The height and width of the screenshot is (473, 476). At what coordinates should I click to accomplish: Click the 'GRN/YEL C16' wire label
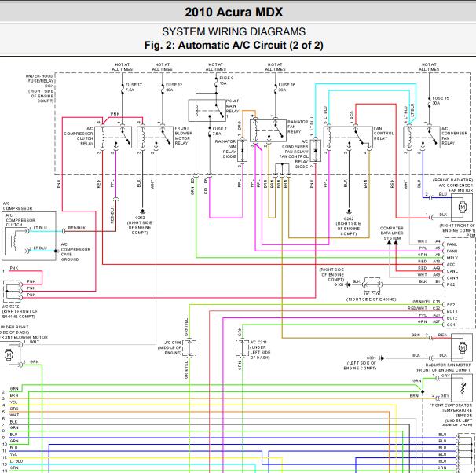coord(427,302)
